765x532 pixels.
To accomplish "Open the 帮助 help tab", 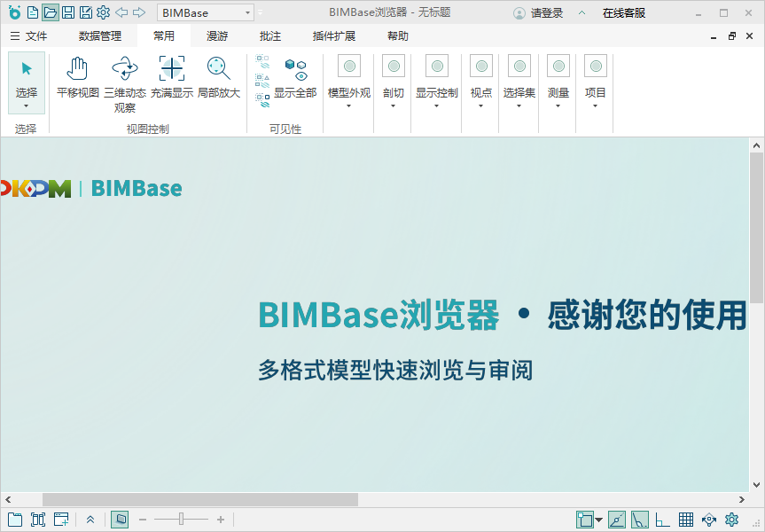I will tap(398, 36).
